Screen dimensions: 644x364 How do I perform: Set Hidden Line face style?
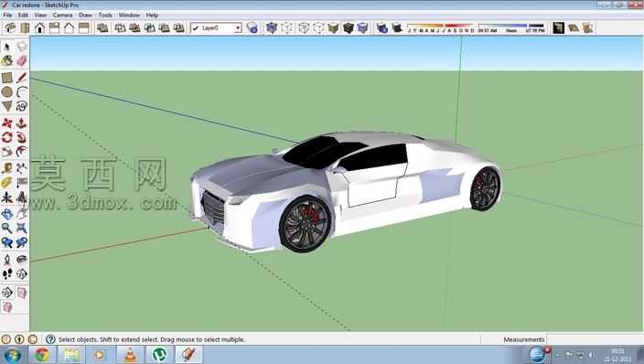(318, 27)
